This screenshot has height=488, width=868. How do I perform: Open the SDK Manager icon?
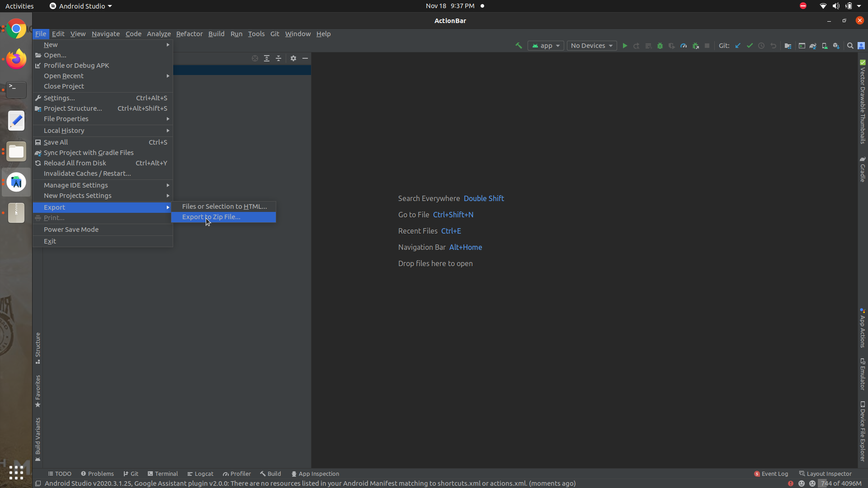[836, 46]
